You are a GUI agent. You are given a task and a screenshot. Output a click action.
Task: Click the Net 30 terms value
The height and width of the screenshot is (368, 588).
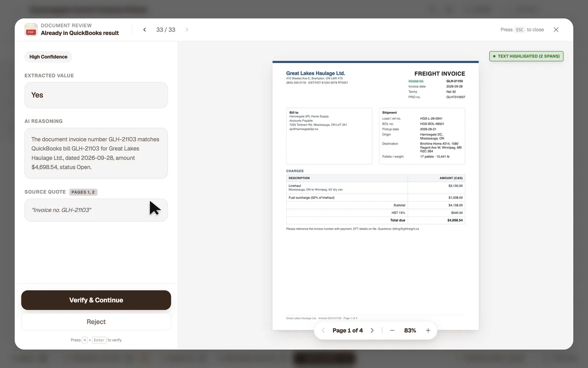(451, 92)
